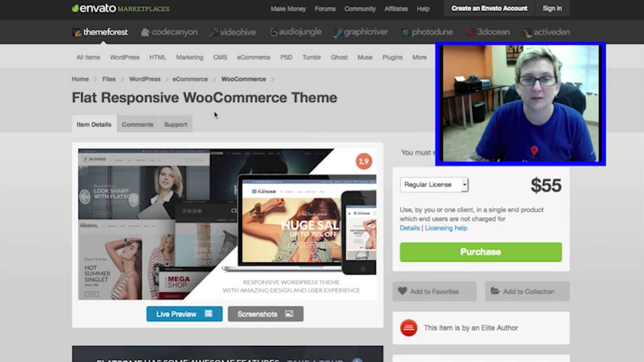Open the Ghost category menu
Viewport: 644px width, 362px height.
point(339,57)
